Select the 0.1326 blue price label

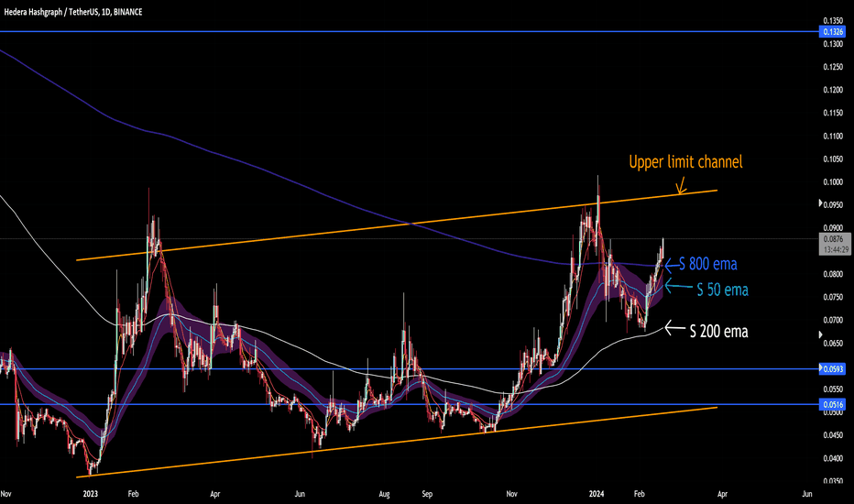[833, 31]
